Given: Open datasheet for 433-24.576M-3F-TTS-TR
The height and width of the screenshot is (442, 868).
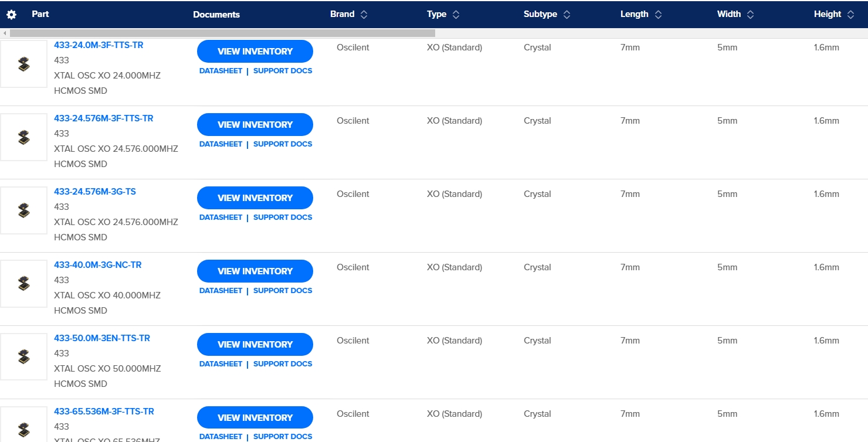Looking at the screenshot, I should tap(221, 144).
